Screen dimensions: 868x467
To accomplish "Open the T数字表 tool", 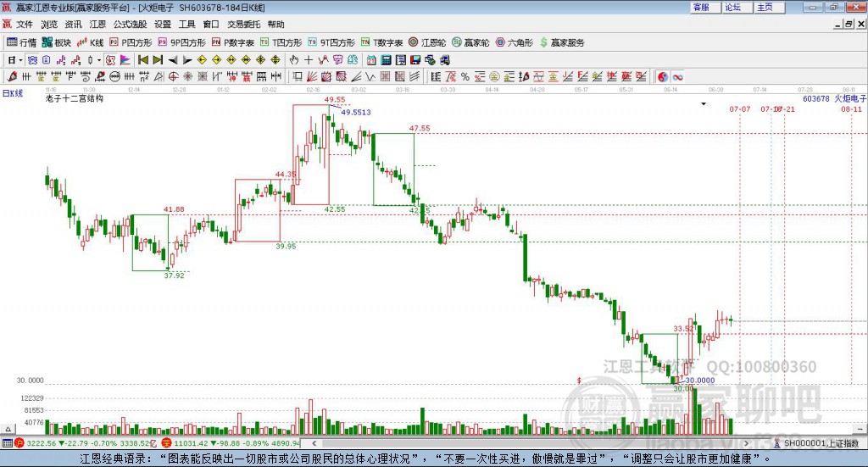I will click(x=382, y=42).
